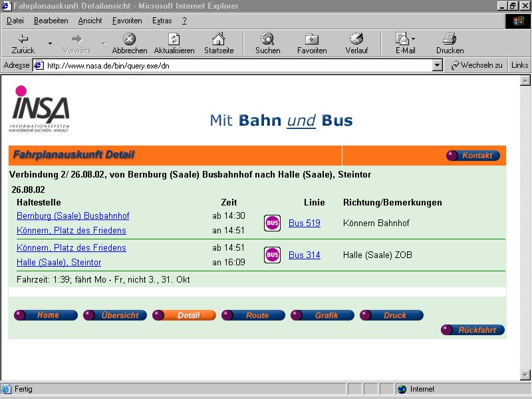The width and height of the screenshot is (532, 399).
Task: Open the Bus 519 line link
Action: [x=305, y=223]
